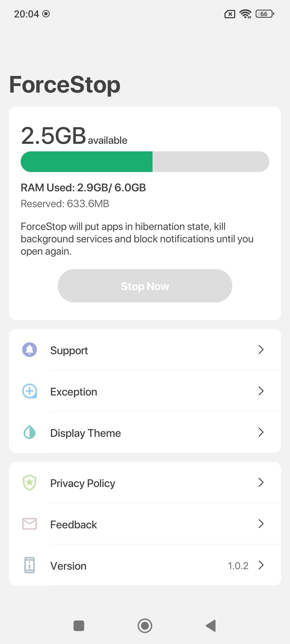This screenshot has width=290, height=644.
Task: Open the Display Theme menu entry
Action: tap(145, 432)
